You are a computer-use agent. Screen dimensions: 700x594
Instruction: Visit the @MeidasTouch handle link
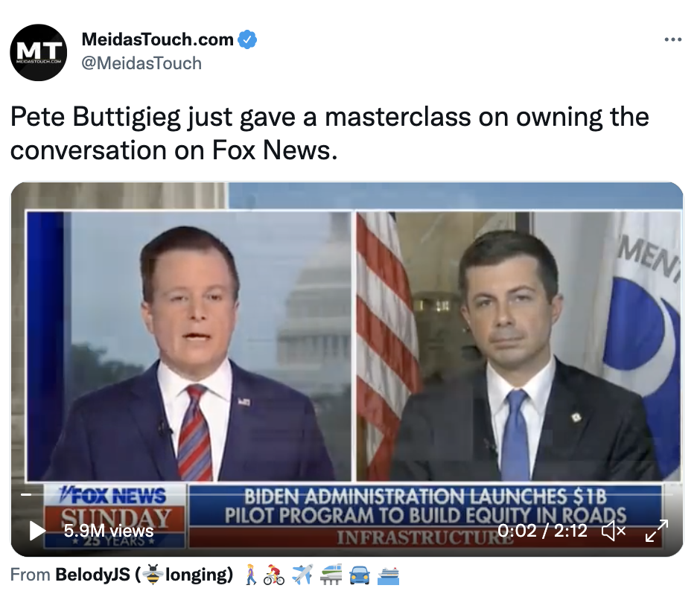pyautogui.click(x=141, y=63)
